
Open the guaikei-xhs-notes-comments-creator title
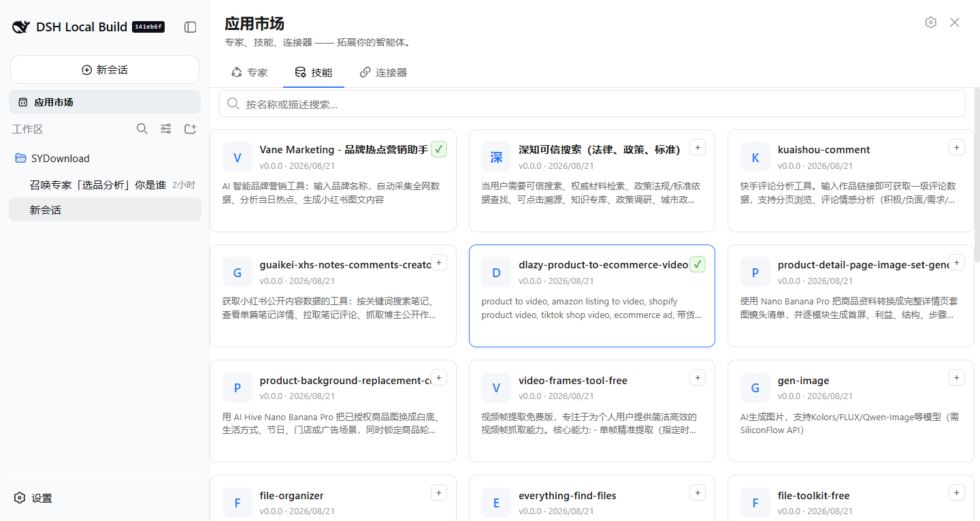point(345,265)
